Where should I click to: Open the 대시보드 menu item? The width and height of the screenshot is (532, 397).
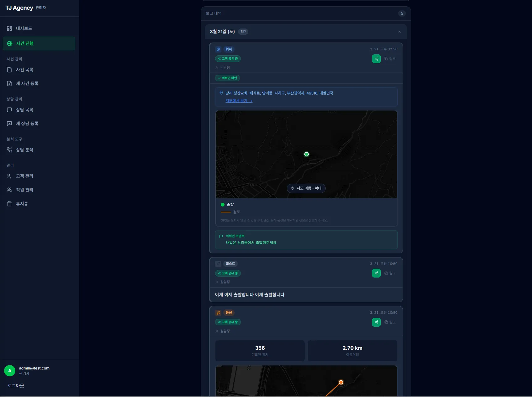tap(39, 28)
